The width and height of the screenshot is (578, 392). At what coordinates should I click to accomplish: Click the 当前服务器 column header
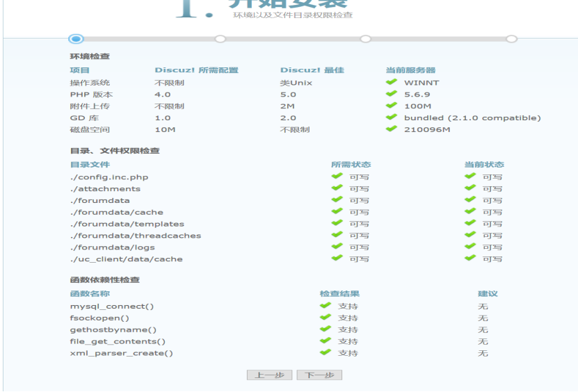pyautogui.click(x=410, y=70)
